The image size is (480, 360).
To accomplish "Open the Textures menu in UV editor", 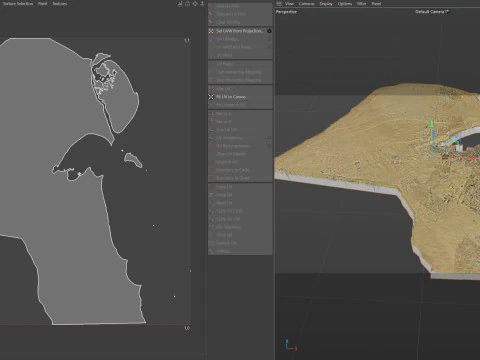I will pos(60,4).
